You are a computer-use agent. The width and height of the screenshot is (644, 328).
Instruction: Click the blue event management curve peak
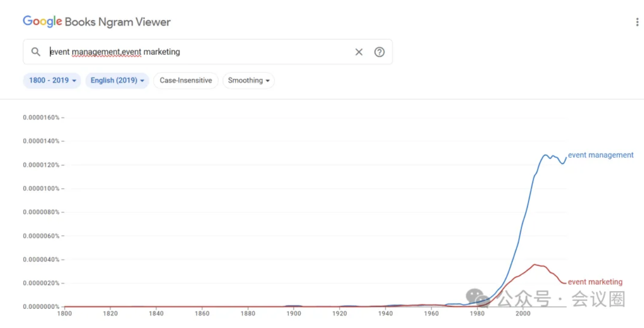click(x=545, y=155)
